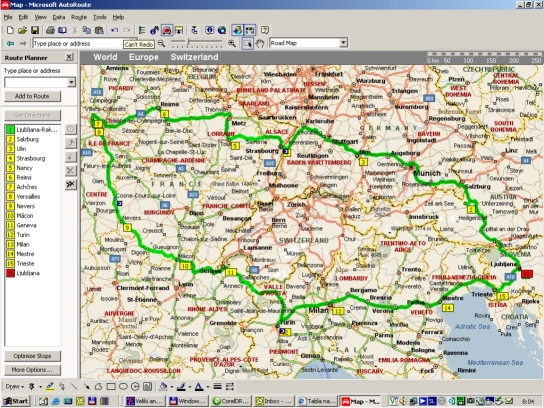Click the line thickness icon
The image size is (544, 408).
pos(218,386)
